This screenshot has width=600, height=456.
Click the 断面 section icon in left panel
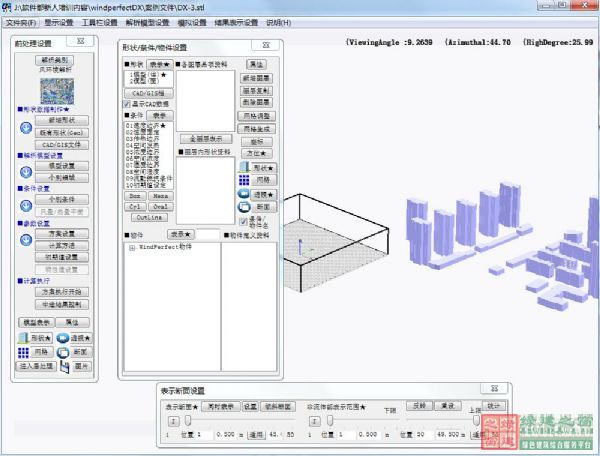click(63, 353)
